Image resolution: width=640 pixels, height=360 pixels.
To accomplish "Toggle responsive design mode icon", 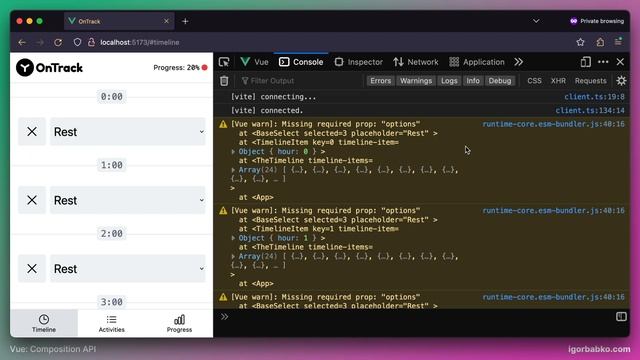I will 585,62.
